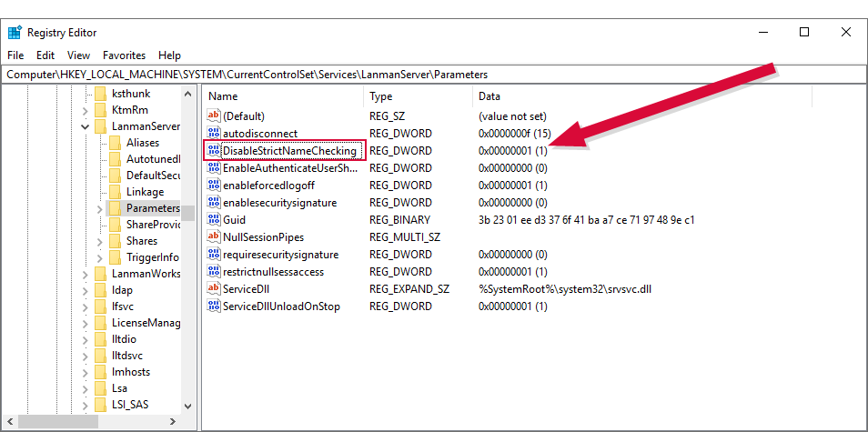Viewport: 868px width, 432px height.
Task: Open the Edit menu
Action: point(45,55)
